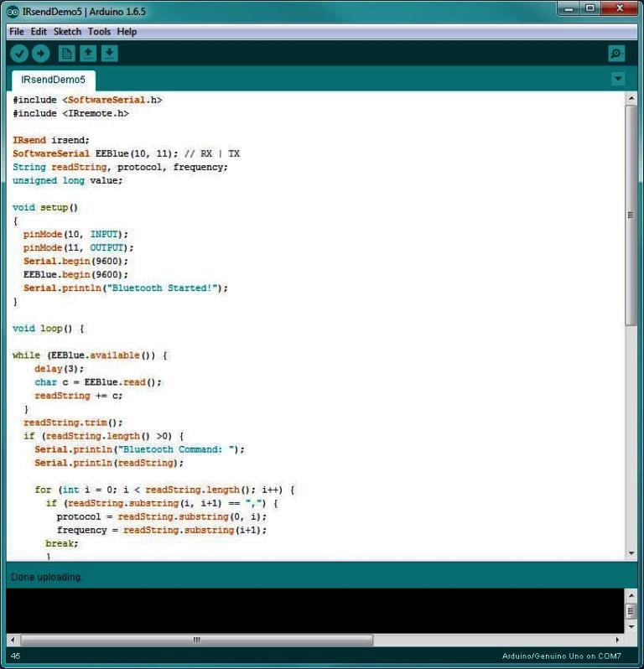Open the Edit menu
Viewport: 644px width, 669px height.
(39, 32)
